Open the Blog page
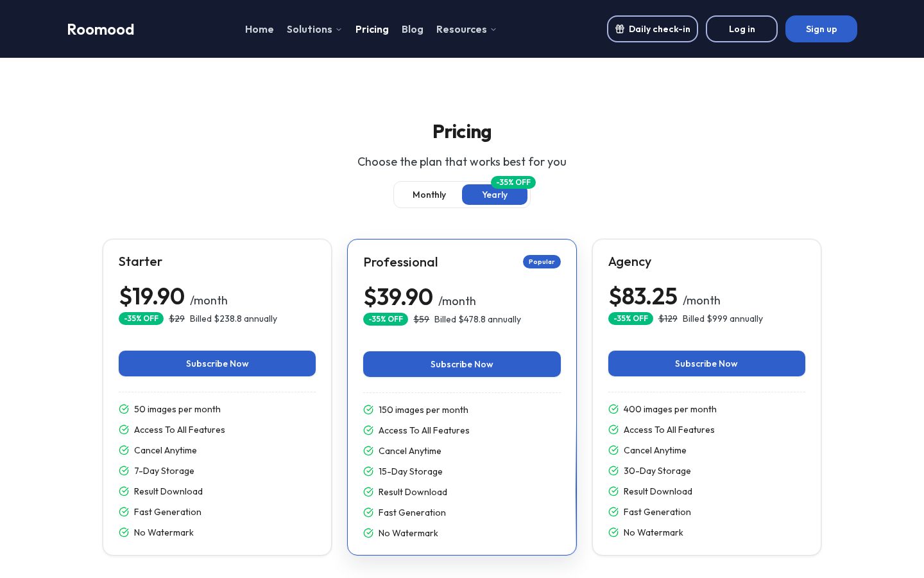 (413, 30)
